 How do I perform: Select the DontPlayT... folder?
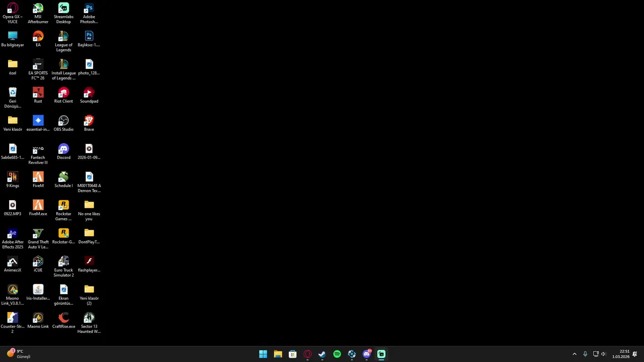(89, 236)
